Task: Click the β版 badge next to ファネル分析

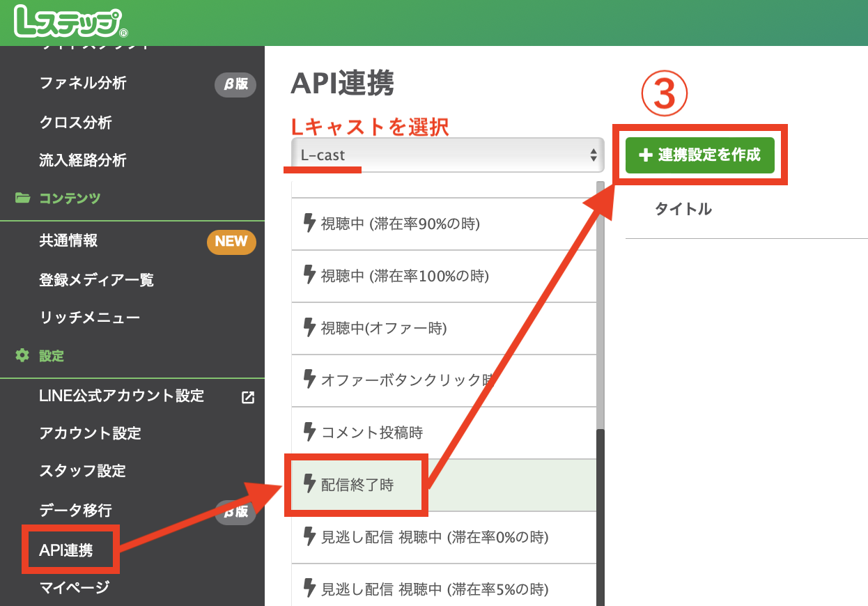Action: [235, 84]
